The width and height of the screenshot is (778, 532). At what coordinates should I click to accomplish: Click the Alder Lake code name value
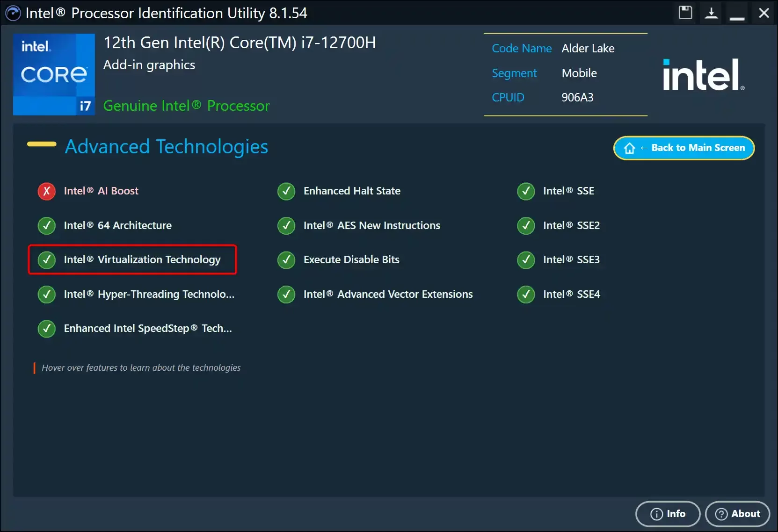pyautogui.click(x=588, y=49)
